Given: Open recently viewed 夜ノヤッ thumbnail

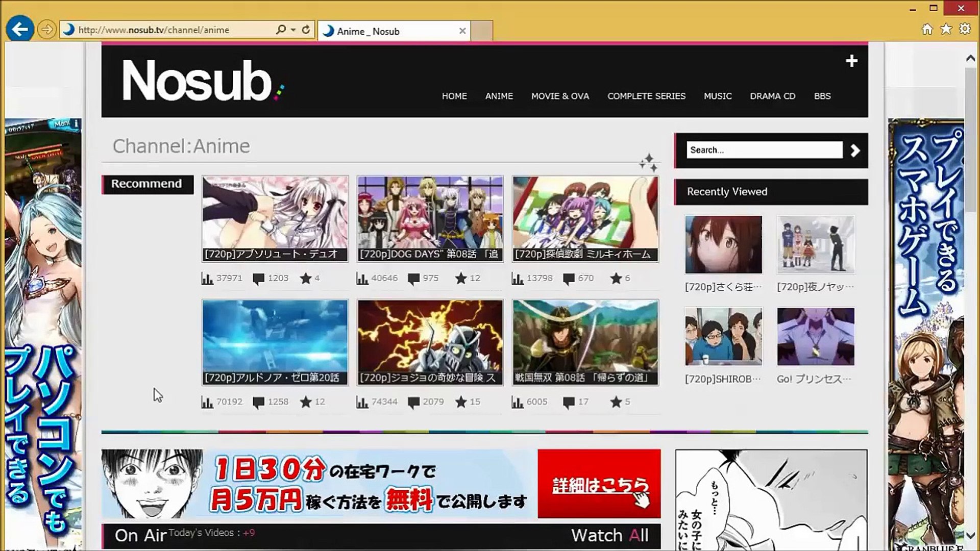Looking at the screenshot, I should pos(816,244).
